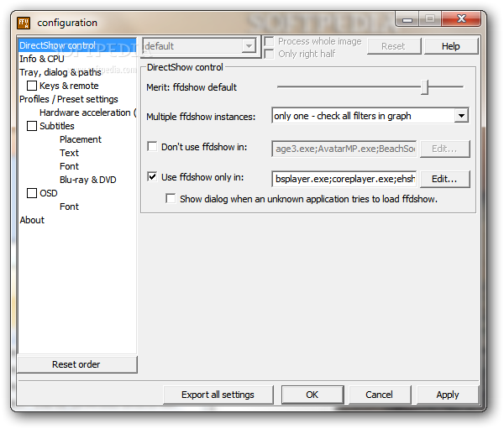This screenshot has height=429, width=504.
Task: Toggle Process whole image checkbox
Action: [269, 41]
